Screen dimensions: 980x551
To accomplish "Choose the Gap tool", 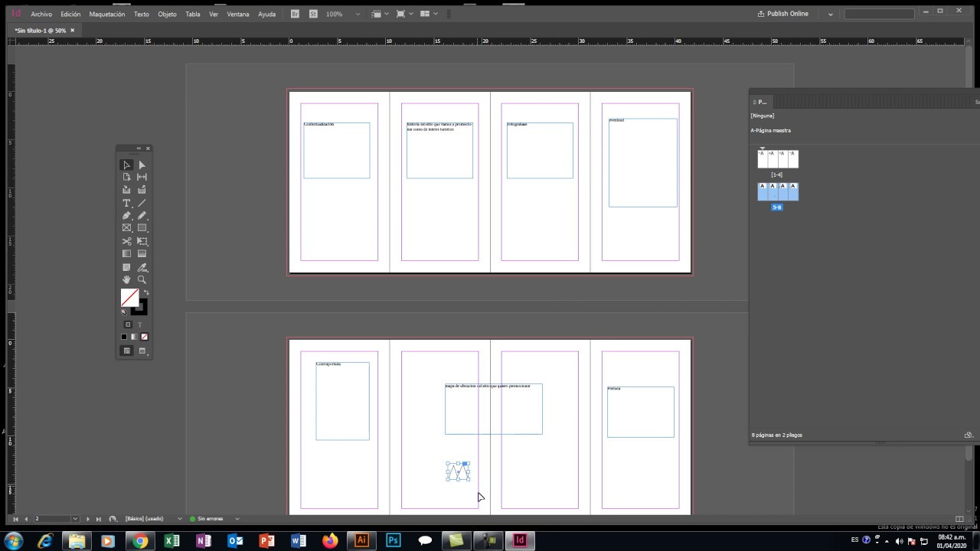I will tap(142, 177).
